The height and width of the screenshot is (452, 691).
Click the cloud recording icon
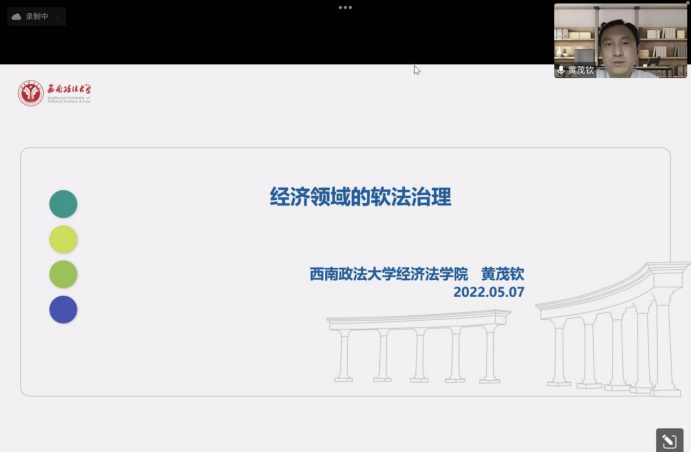click(x=17, y=16)
